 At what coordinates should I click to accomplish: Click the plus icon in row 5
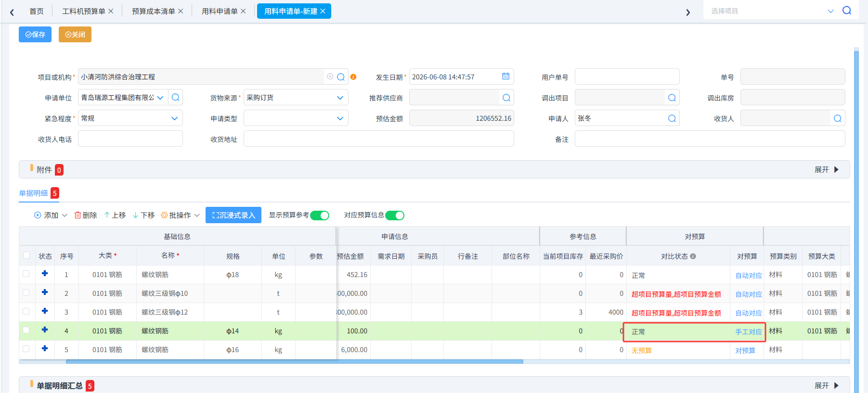pyautogui.click(x=45, y=348)
